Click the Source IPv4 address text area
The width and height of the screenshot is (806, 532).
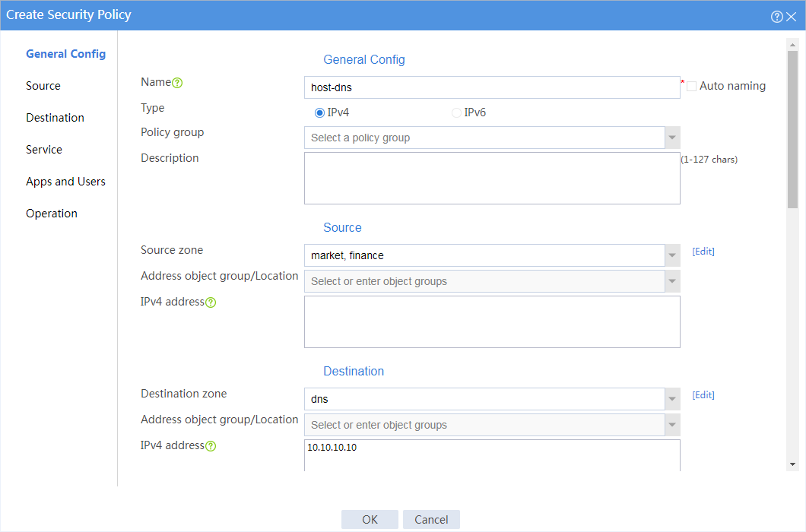[492, 321]
